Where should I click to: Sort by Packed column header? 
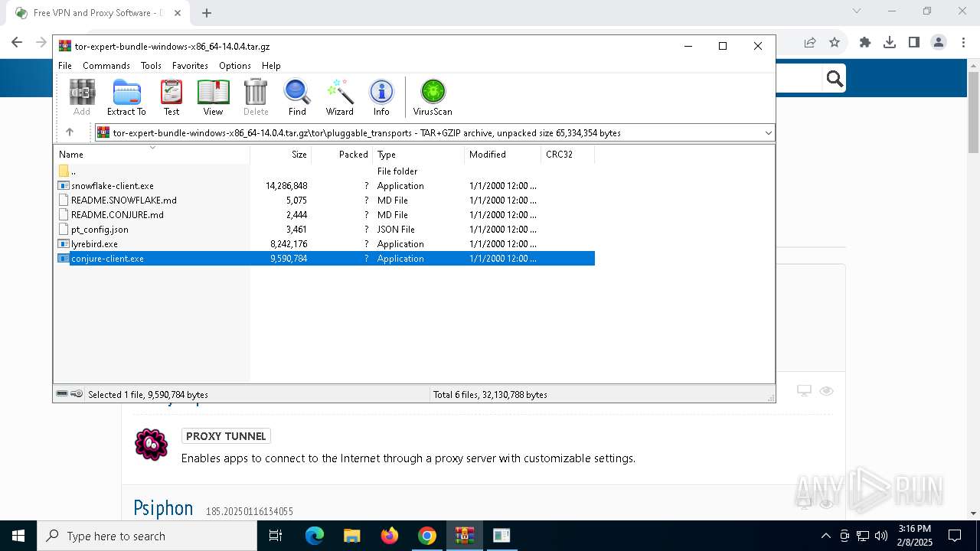point(342,155)
